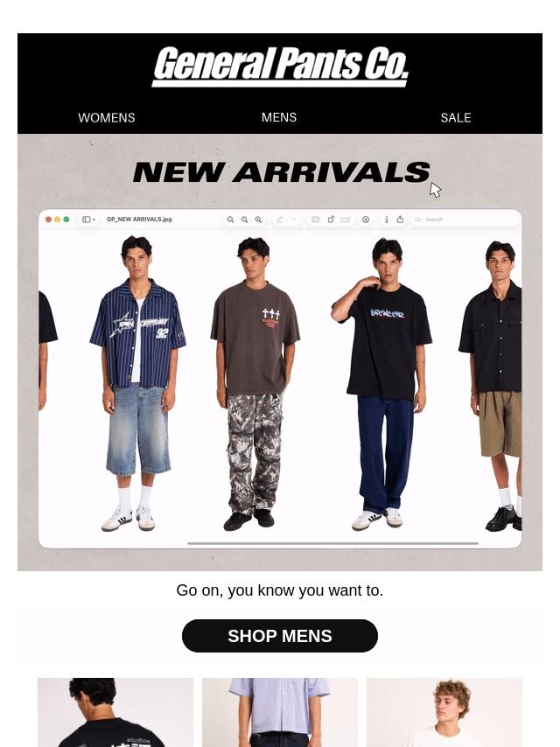The width and height of the screenshot is (560, 747).
Task: Open the sidebar view dropdown
Action: coord(88,220)
